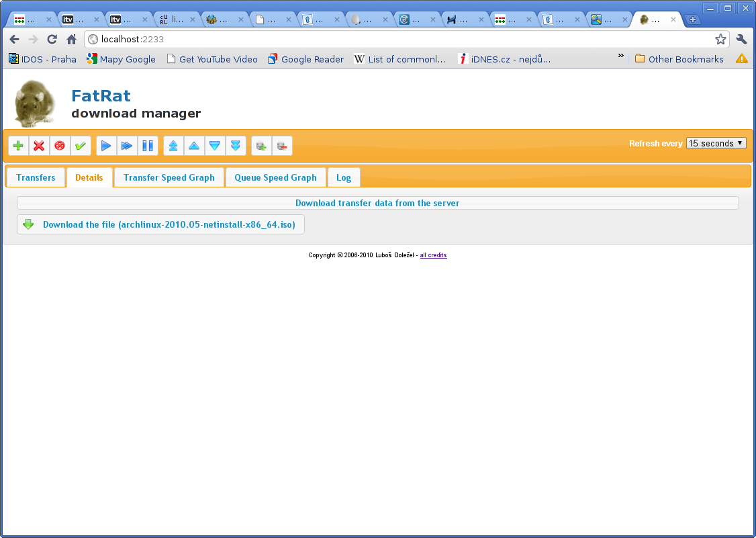Click the browser back arrow
Viewport: 756px width, 538px height.
[x=15, y=39]
